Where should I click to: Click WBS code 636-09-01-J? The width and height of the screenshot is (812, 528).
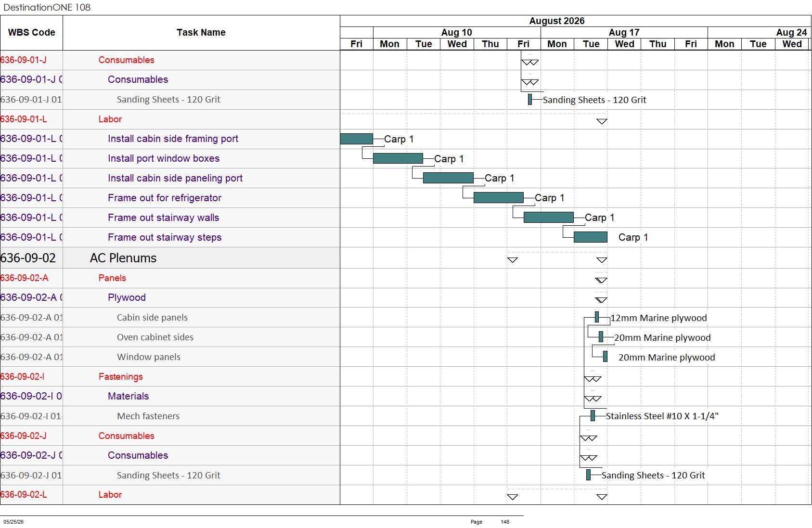tap(24, 60)
